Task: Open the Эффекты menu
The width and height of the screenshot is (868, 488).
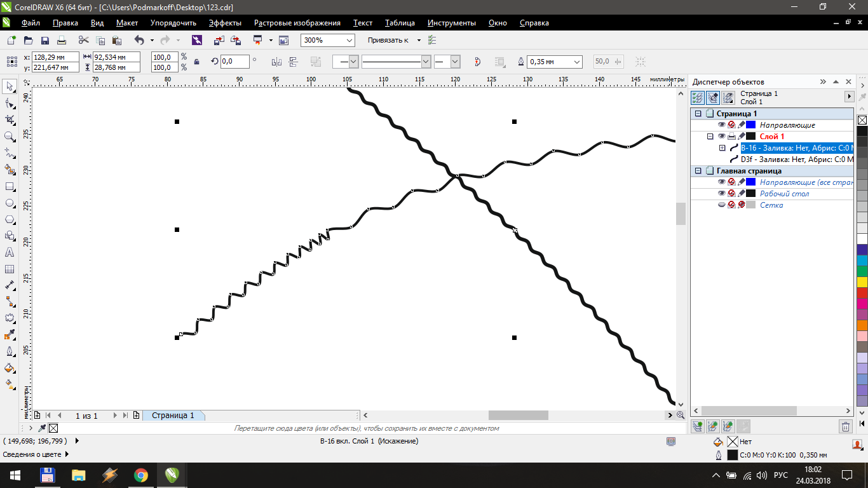Action: (x=225, y=23)
